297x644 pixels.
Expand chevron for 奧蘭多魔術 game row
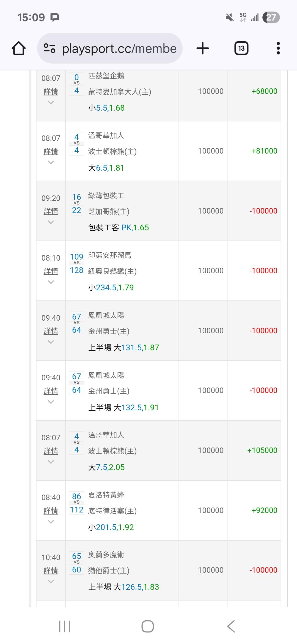point(51,582)
